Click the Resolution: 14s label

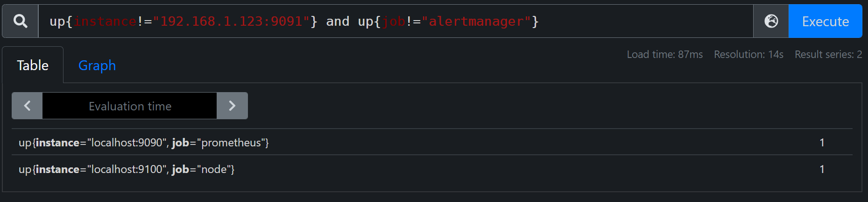point(748,54)
